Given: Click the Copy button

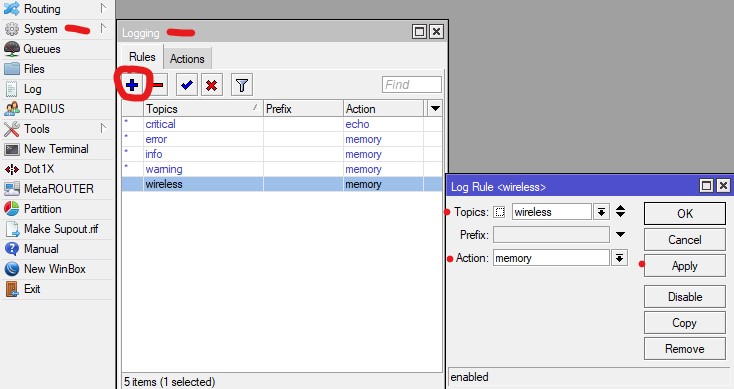Looking at the screenshot, I should [x=685, y=323].
